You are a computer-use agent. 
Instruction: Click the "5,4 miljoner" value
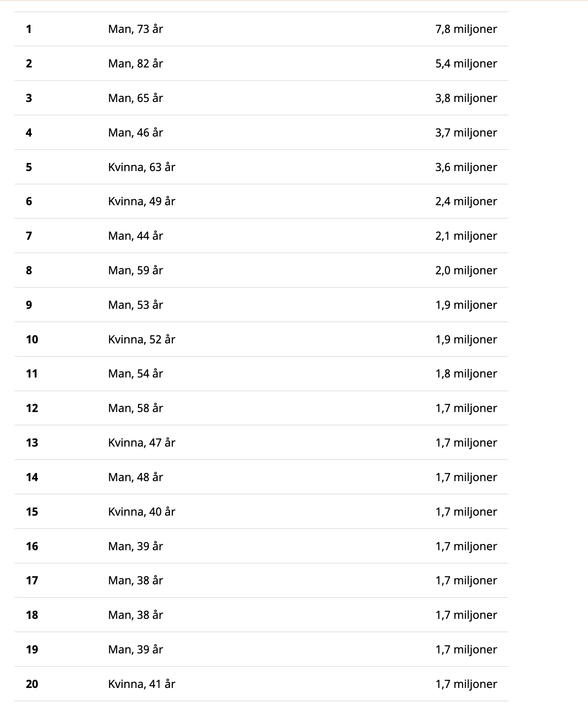point(466,64)
